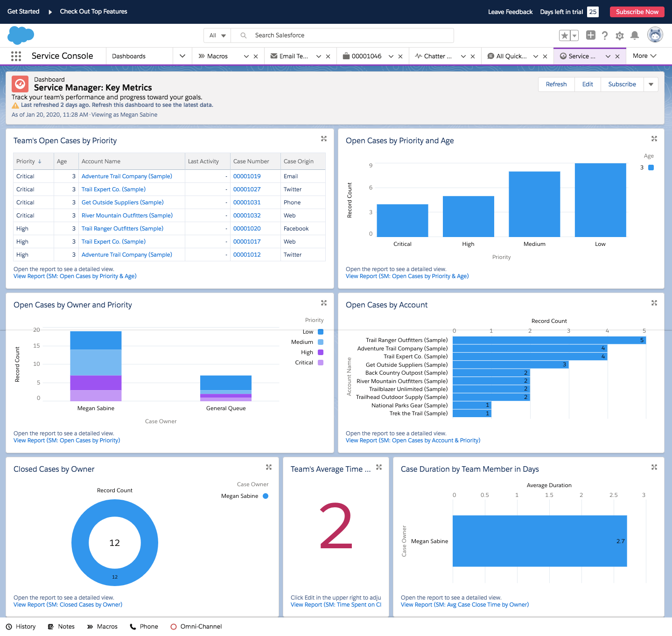Click the favorites star icon

pos(564,35)
